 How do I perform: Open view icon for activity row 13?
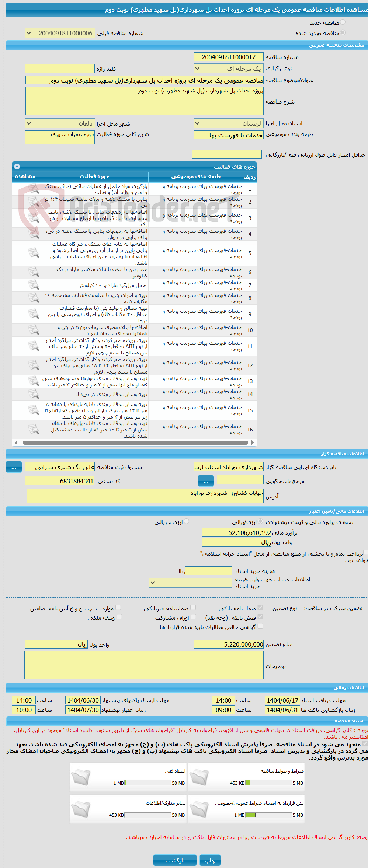click(x=34, y=381)
